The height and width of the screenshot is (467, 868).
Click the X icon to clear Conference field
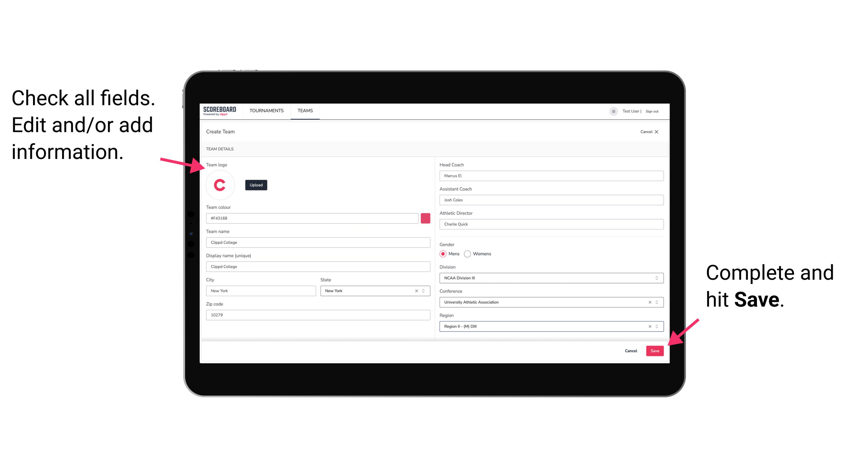click(649, 302)
